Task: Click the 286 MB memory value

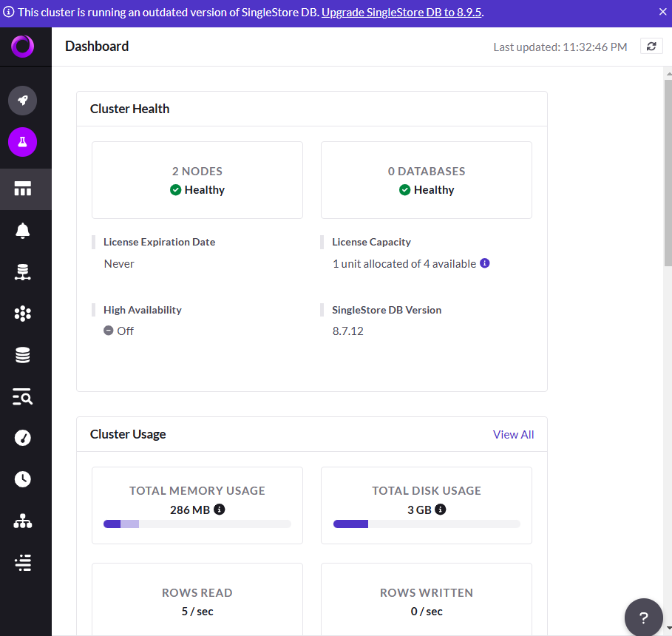Action: pyautogui.click(x=190, y=510)
